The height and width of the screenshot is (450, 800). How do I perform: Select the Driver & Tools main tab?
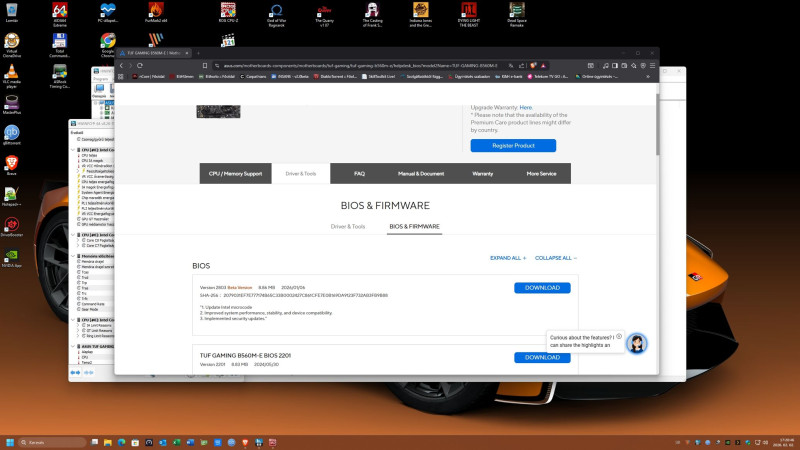click(301, 173)
